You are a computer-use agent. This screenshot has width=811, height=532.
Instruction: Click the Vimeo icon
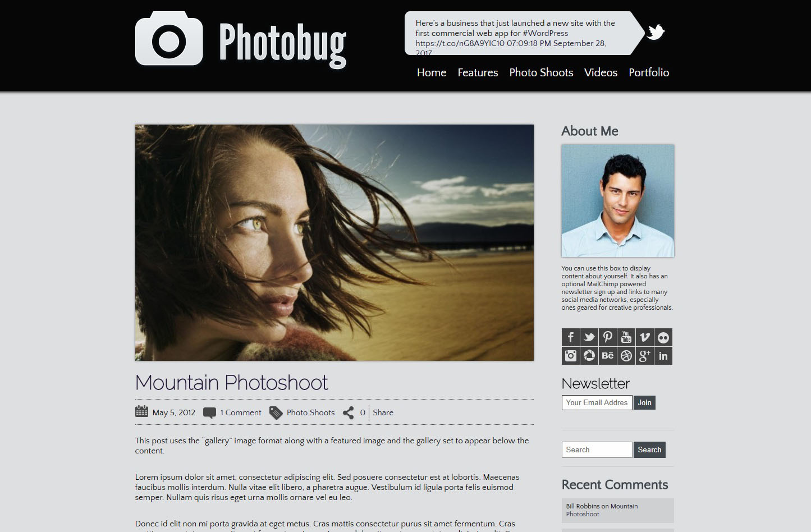tap(644, 337)
